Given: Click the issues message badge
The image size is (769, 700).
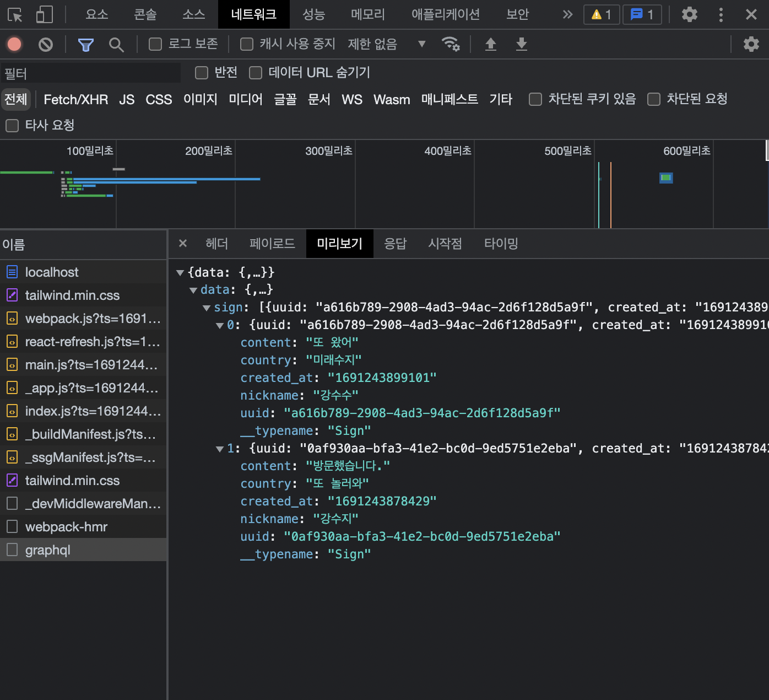Looking at the screenshot, I should click(x=642, y=14).
